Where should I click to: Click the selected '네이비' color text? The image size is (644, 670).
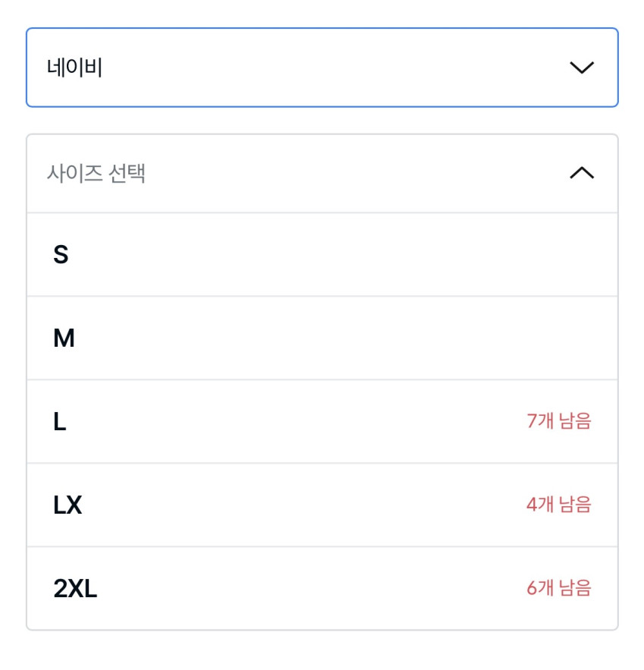[x=74, y=68]
